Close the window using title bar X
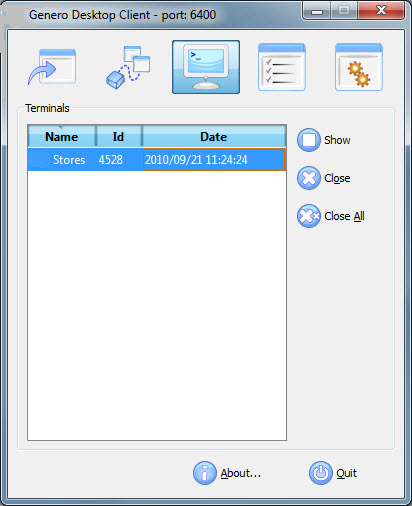 pos(381,11)
